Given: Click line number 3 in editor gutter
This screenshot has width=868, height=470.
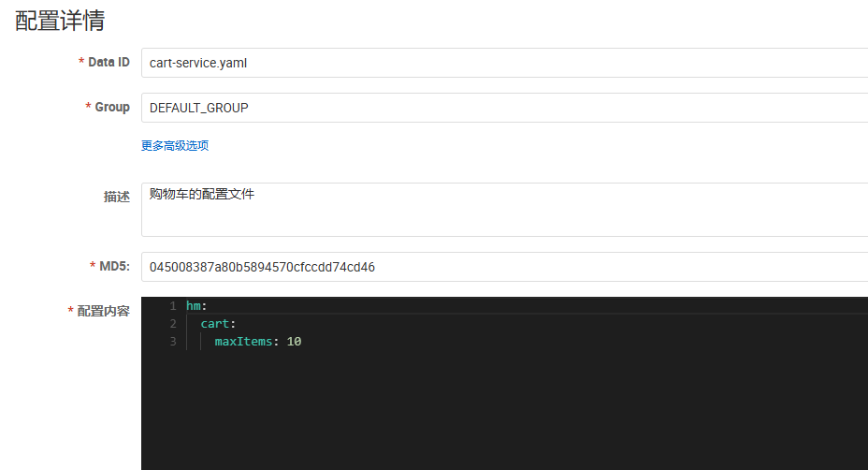Looking at the screenshot, I should coord(172,342).
